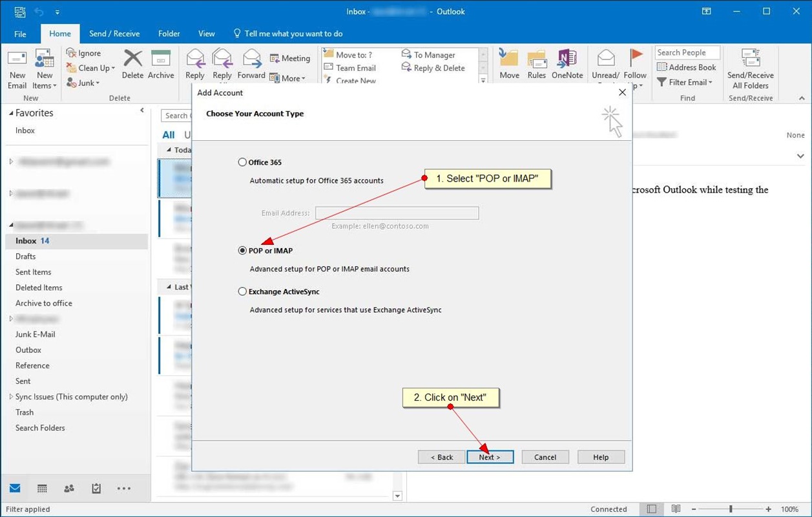
Task: Click the zoom slider in status bar
Action: point(730,509)
